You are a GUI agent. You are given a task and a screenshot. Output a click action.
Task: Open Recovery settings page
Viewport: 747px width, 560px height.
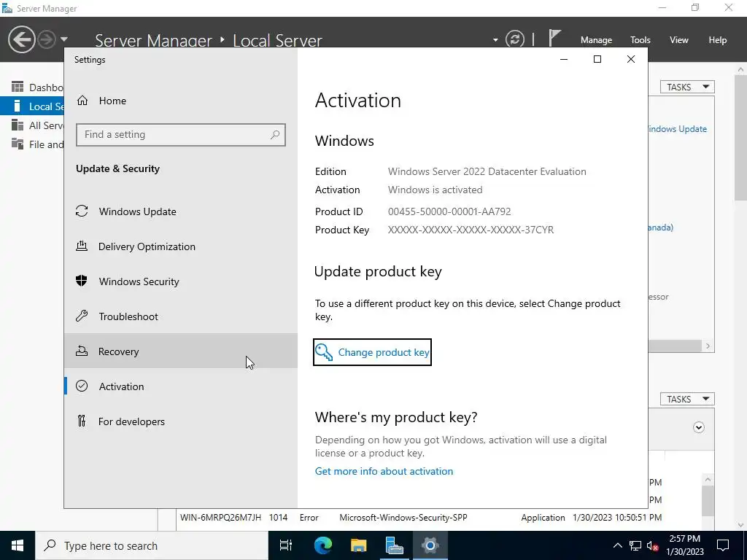pyautogui.click(x=181, y=351)
